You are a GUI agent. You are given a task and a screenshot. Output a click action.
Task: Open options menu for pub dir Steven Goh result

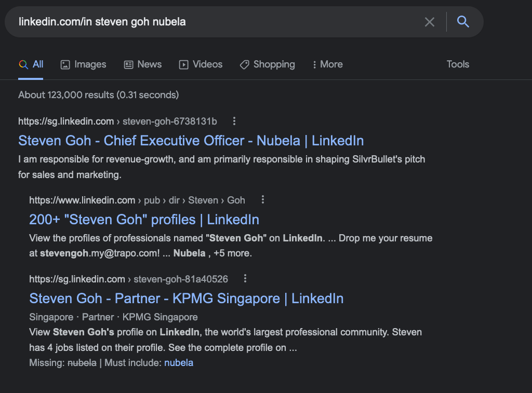tap(262, 200)
